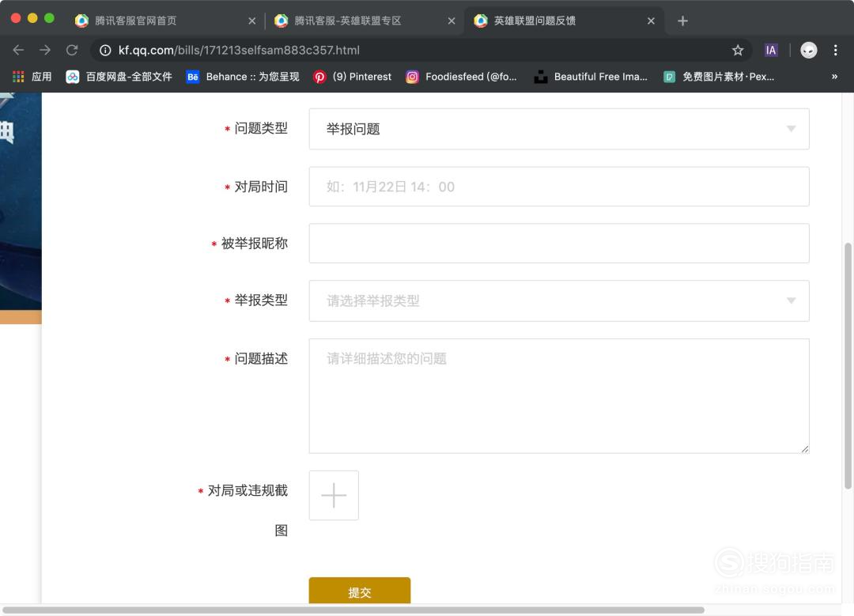Open the 应用 apps shortcut

point(32,77)
